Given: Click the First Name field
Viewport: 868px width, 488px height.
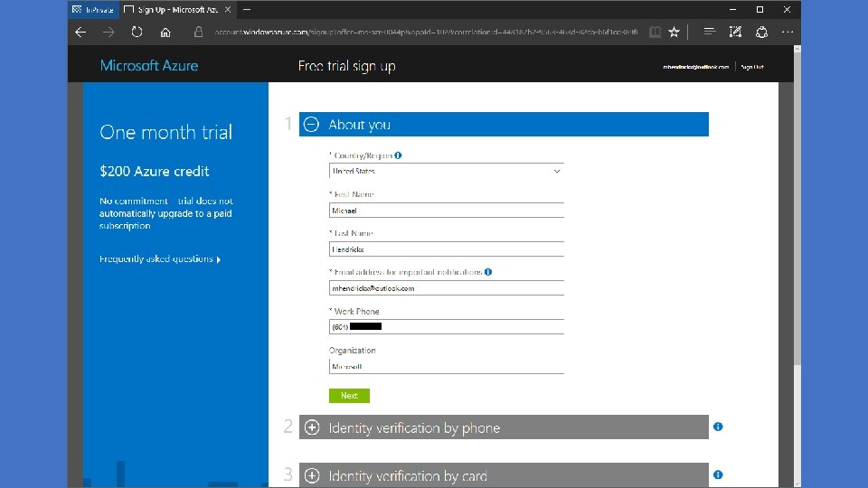Looking at the screenshot, I should coord(446,211).
